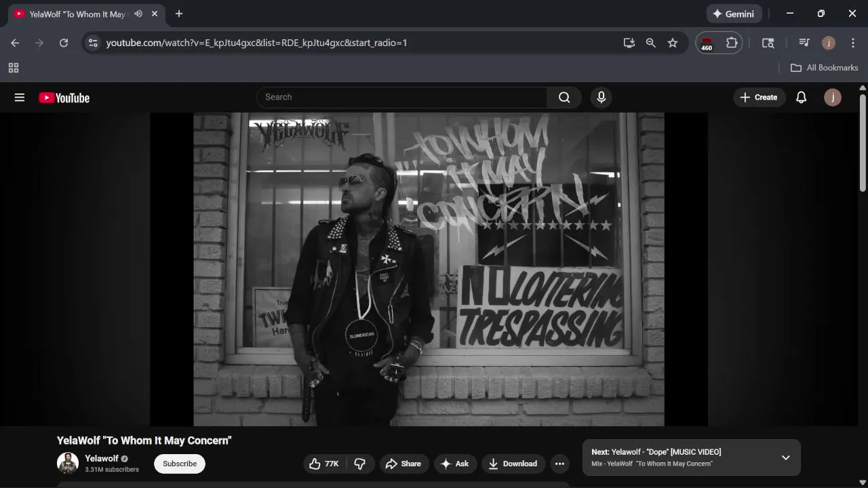Share the Yelawolf video
Viewport: 868px width, 488px height.
pos(403,464)
